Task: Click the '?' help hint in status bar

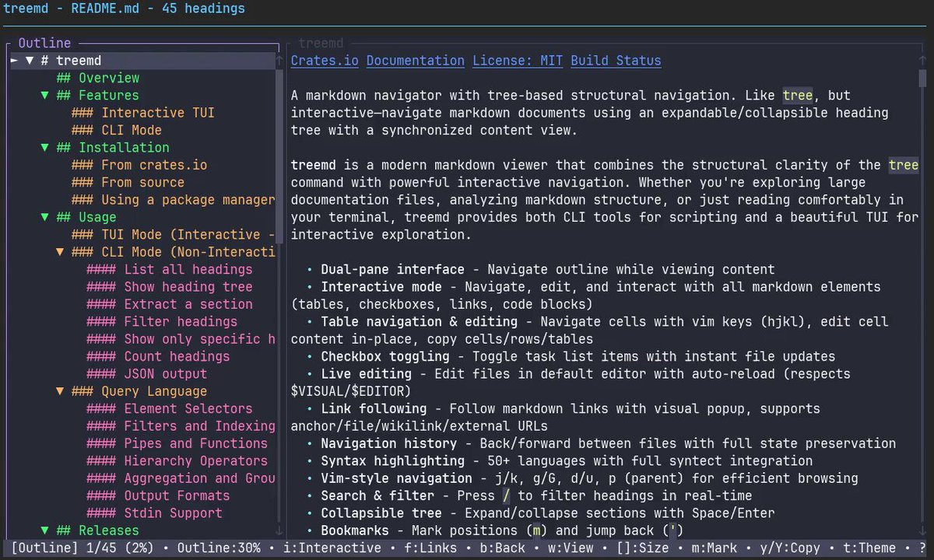Action: pyautogui.click(x=922, y=548)
